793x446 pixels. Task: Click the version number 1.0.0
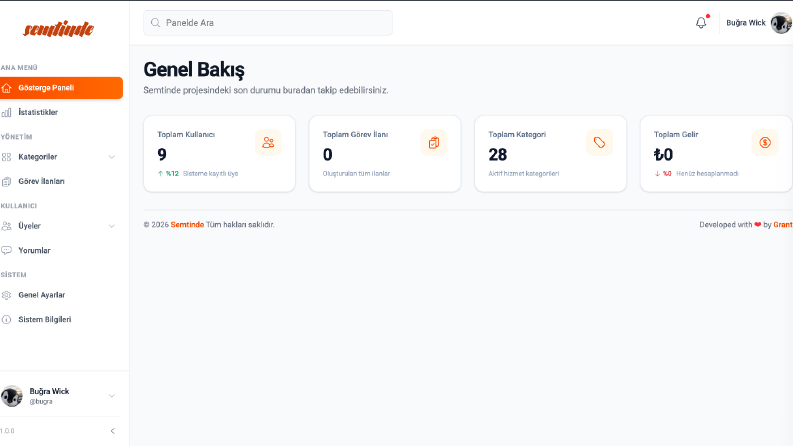click(7, 431)
